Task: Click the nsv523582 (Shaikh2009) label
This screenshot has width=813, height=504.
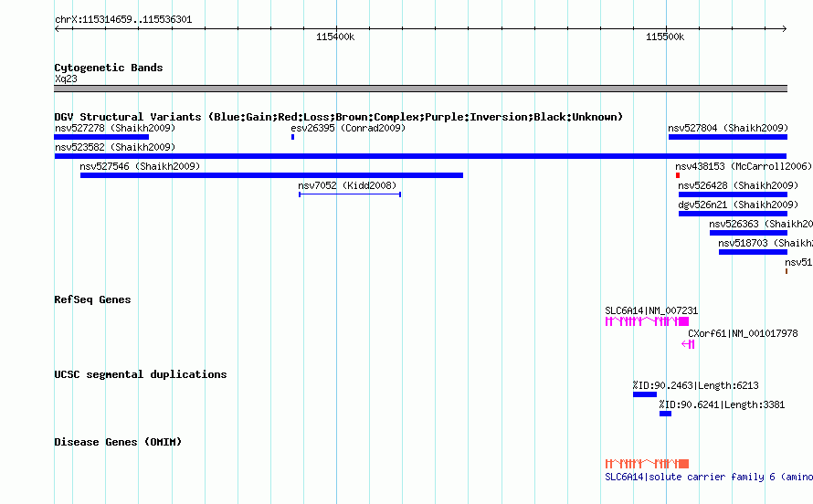Action: [115, 147]
